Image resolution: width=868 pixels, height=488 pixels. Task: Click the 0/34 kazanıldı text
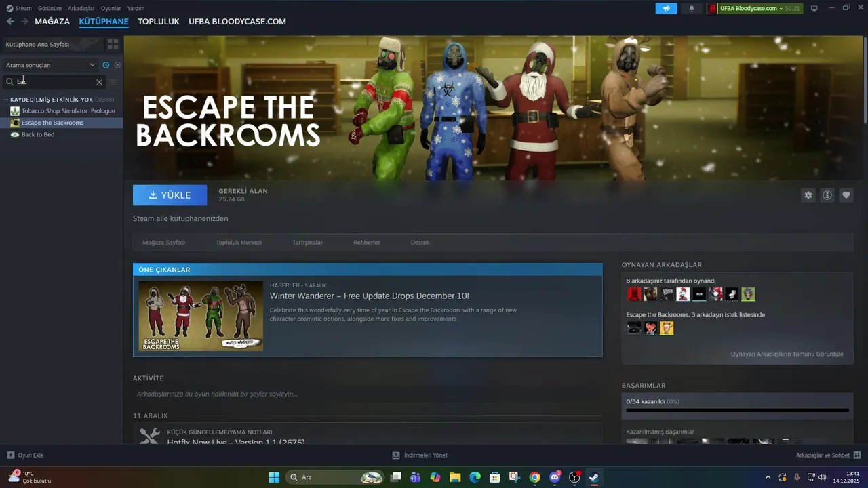click(x=646, y=401)
